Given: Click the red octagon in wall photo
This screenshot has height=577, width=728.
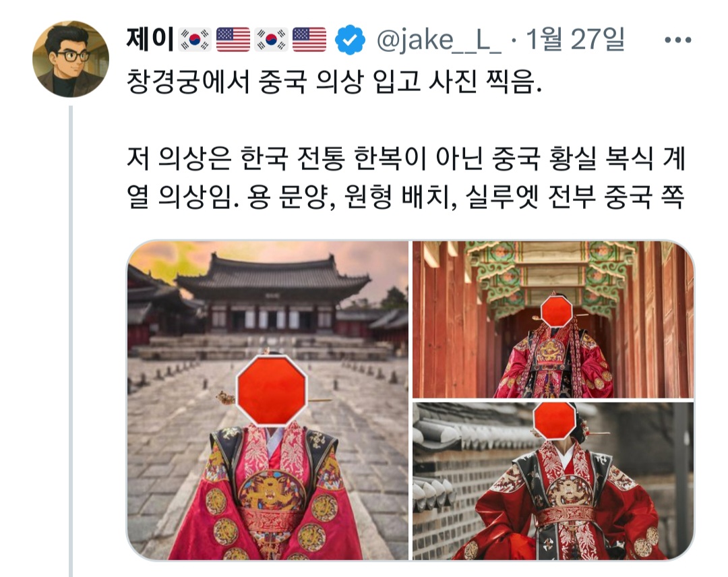Looking at the screenshot, I should click(555, 420).
